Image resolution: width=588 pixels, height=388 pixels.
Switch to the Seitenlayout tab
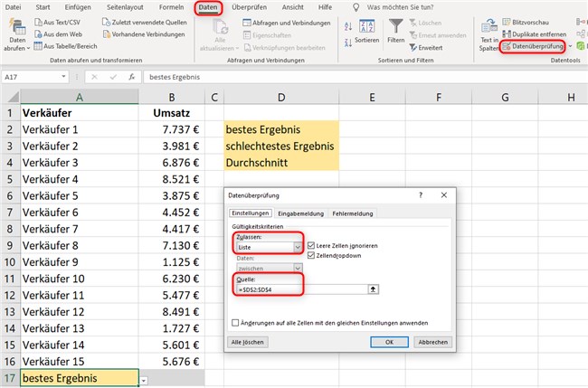[x=125, y=7]
